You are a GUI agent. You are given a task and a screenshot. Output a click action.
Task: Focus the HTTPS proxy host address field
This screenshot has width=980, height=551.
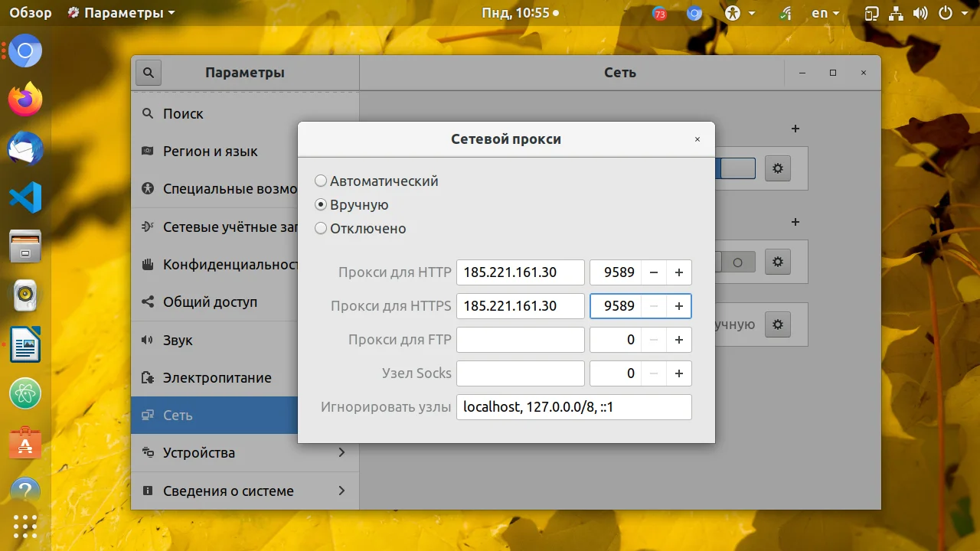click(x=521, y=306)
